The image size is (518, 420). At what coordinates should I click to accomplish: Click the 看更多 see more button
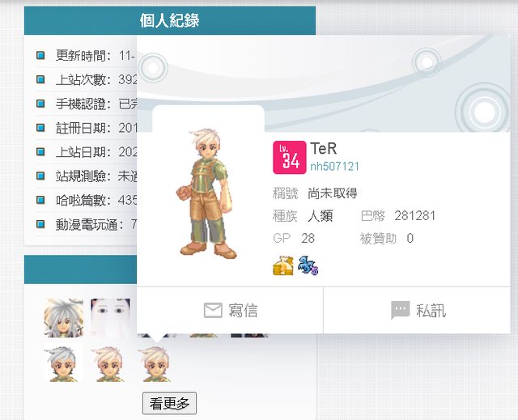point(169,403)
